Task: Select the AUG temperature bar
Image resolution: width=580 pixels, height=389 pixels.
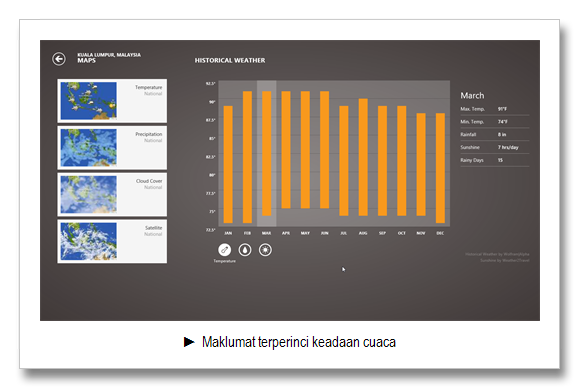Action: click(x=363, y=157)
